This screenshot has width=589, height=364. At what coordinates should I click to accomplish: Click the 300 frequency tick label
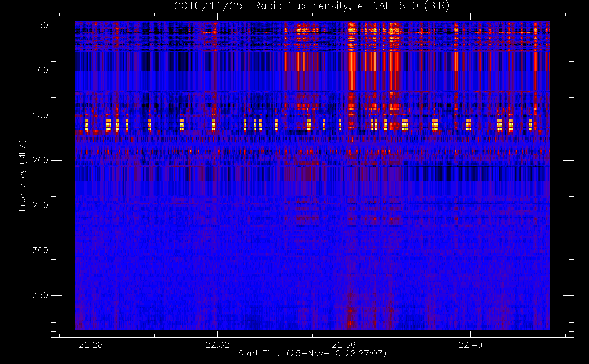40,250
